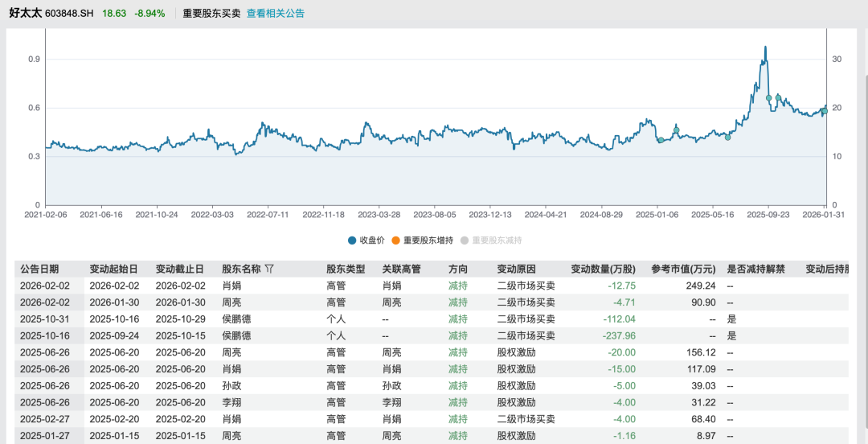Image resolution: width=868 pixels, height=444 pixels.
Task: Click 孙政 in the 股东名称 column
Action: coord(231,385)
